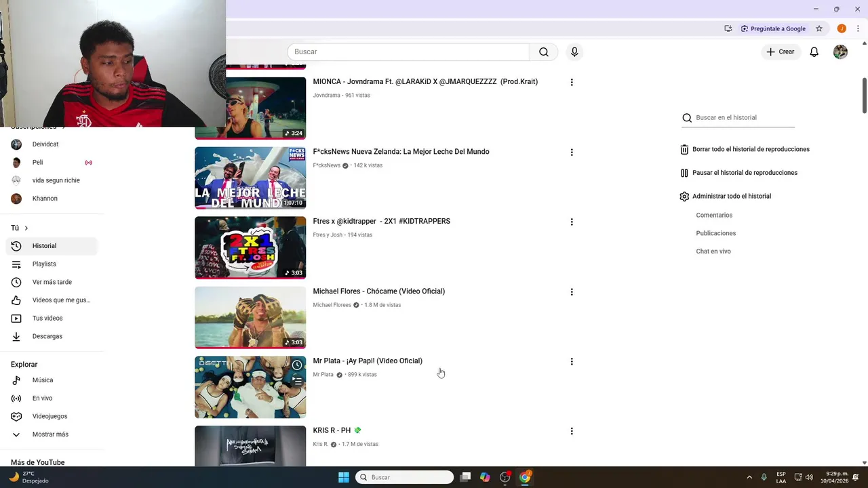The height and width of the screenshot is (488, 868).
Task: Open Chrome profile J avatar
Action: (x=842, y=28)
